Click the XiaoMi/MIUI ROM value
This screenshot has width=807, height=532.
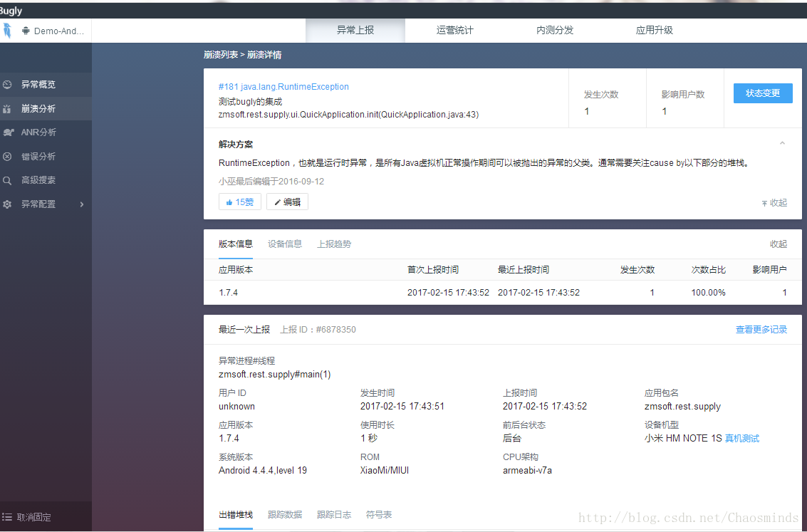pyautogui.click(x=385, y=470)
